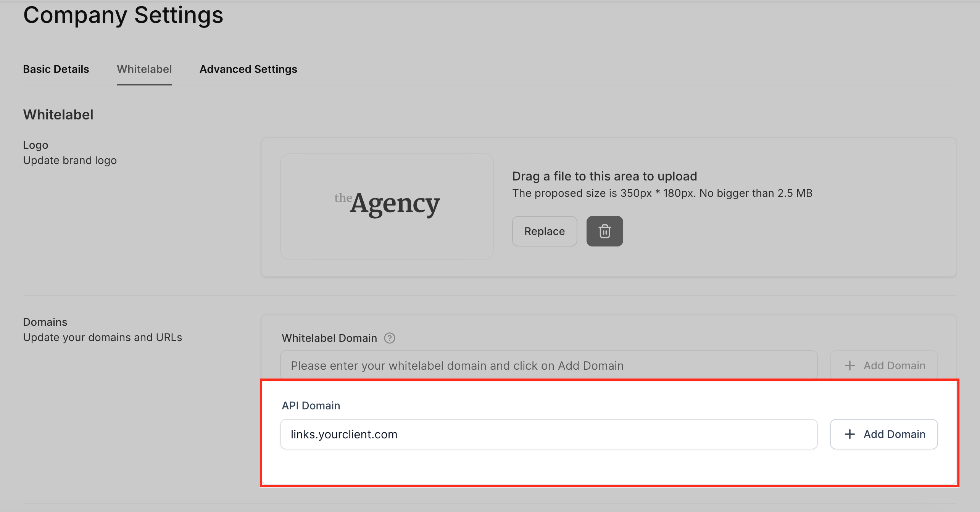The width and height of the screenshot is (980, 512).
Task: Click the API Domain input field
Action: pyautogui.click(x=548, y=434)
